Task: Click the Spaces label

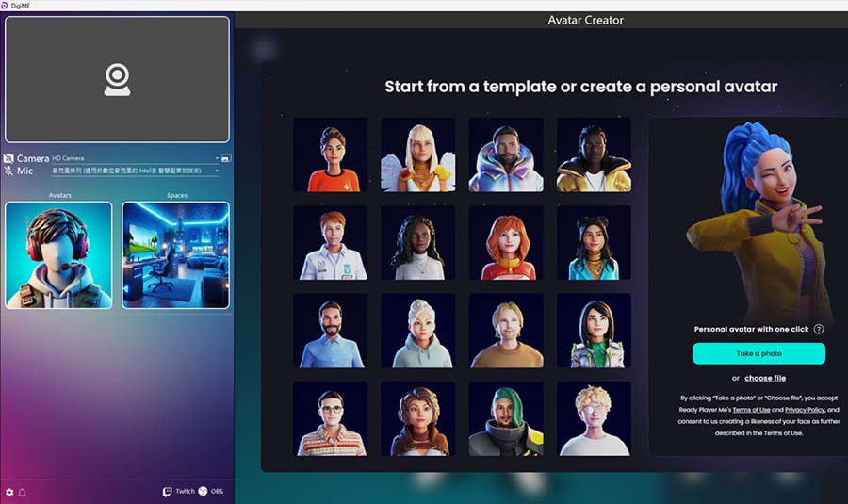Action: coord(177,195)
